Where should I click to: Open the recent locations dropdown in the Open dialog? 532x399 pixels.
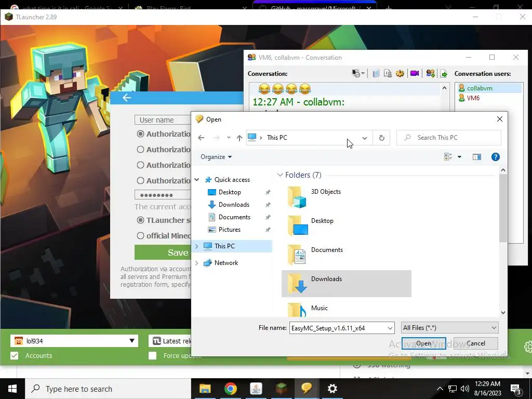pos(229,138)
